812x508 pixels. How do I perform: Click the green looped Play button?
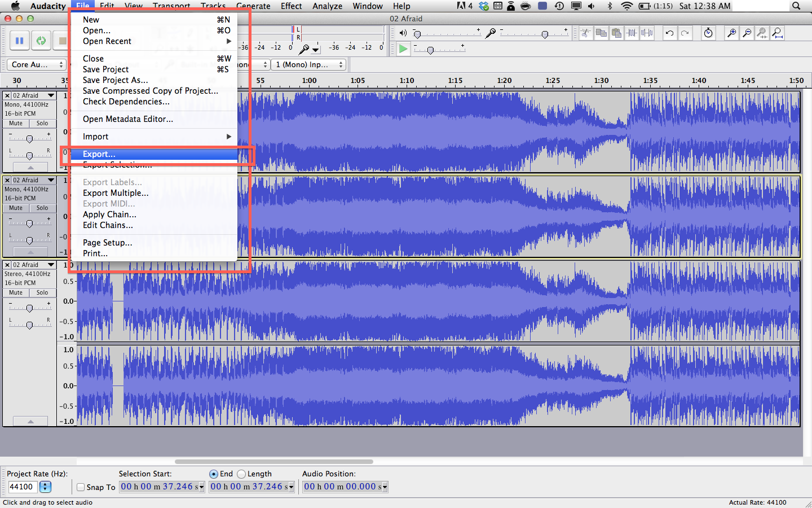click(41, 41)
